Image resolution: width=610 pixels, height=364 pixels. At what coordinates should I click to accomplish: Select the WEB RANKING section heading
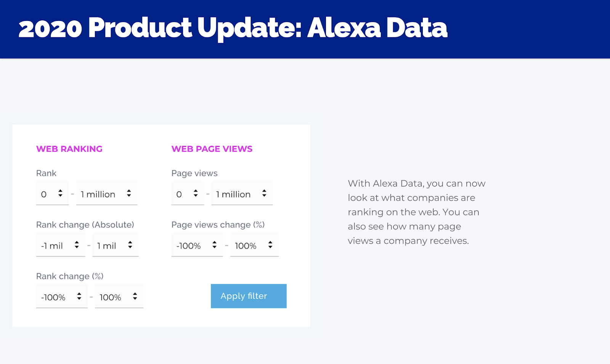pyautogui.click(x=69, y=149)
